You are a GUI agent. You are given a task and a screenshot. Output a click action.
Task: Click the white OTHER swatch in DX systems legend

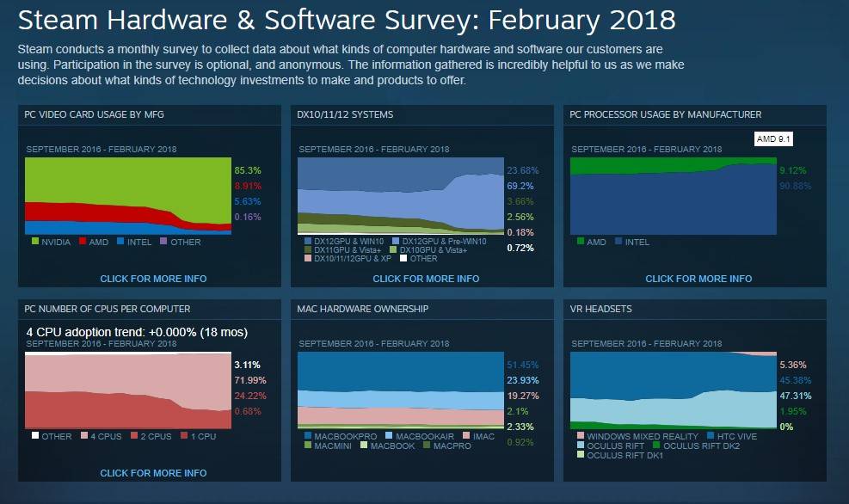tap(403, 258)
